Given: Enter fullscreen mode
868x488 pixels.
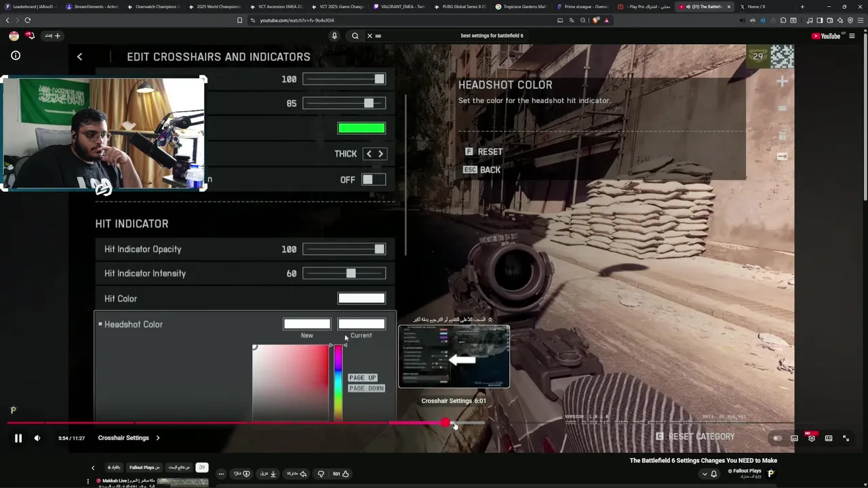Looking at the screenshot, I should coord(846,438).
